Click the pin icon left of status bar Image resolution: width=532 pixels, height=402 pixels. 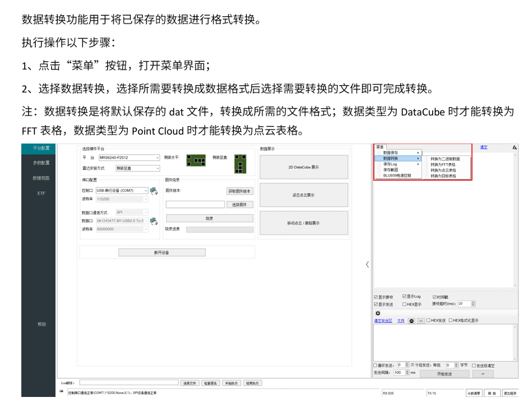click(61, 391)
